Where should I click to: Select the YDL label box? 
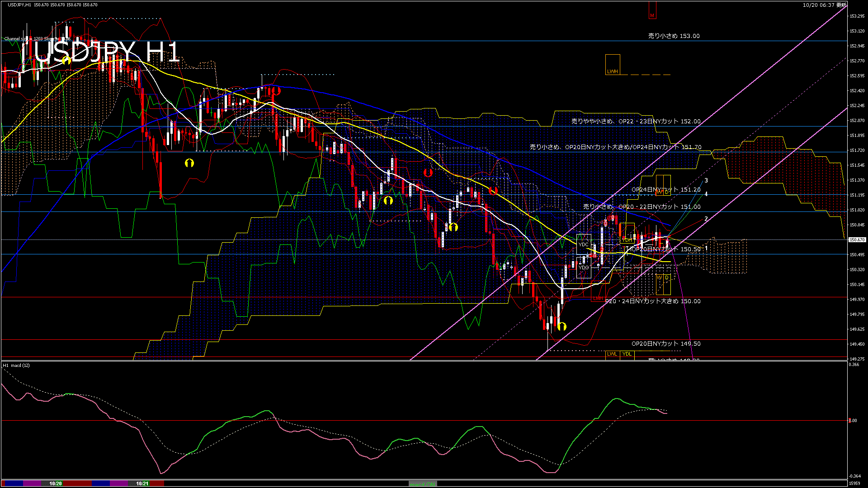tap(627, 354)
